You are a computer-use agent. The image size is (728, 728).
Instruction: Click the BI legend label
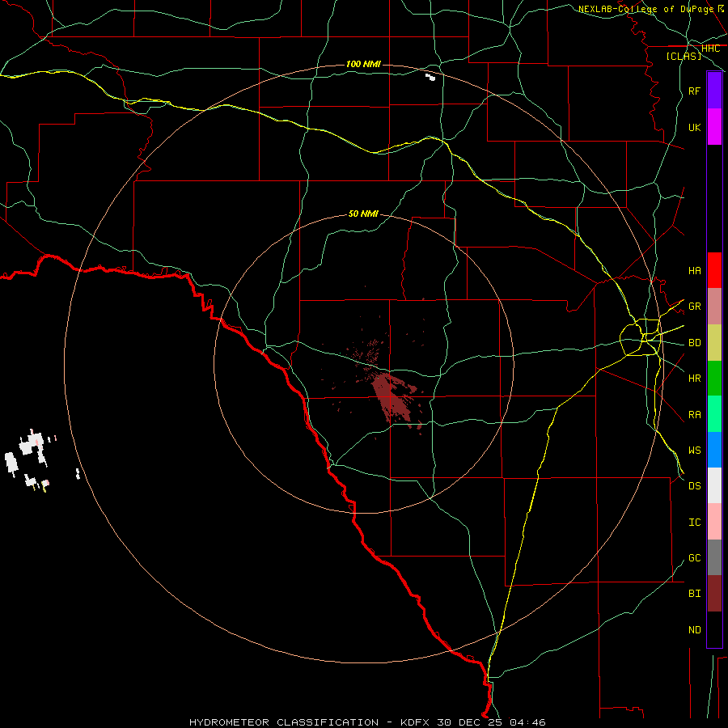click(694, 594)
